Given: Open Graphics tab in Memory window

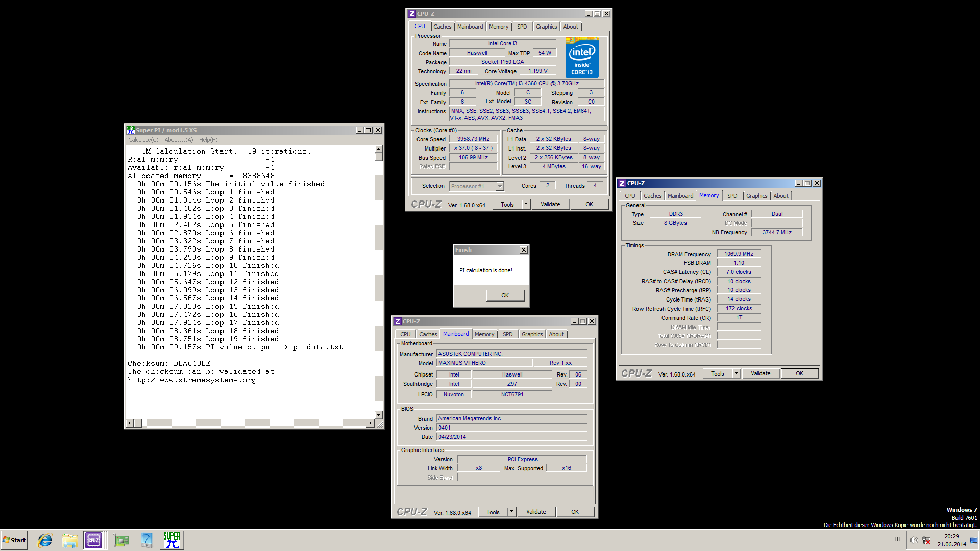Looking at the screenshot, I should [x=756, y=196].
